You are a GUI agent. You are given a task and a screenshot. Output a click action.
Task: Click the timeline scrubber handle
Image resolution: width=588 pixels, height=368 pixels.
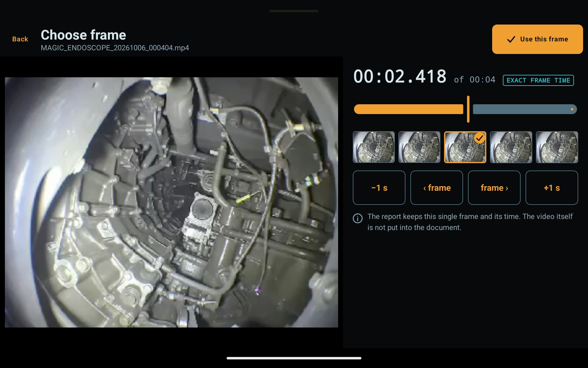pyautogui.click(x=468, y=109)
